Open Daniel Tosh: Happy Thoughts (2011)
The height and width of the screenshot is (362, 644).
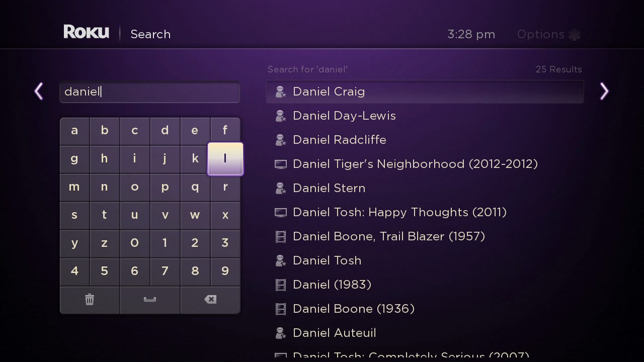click(399, 212)
